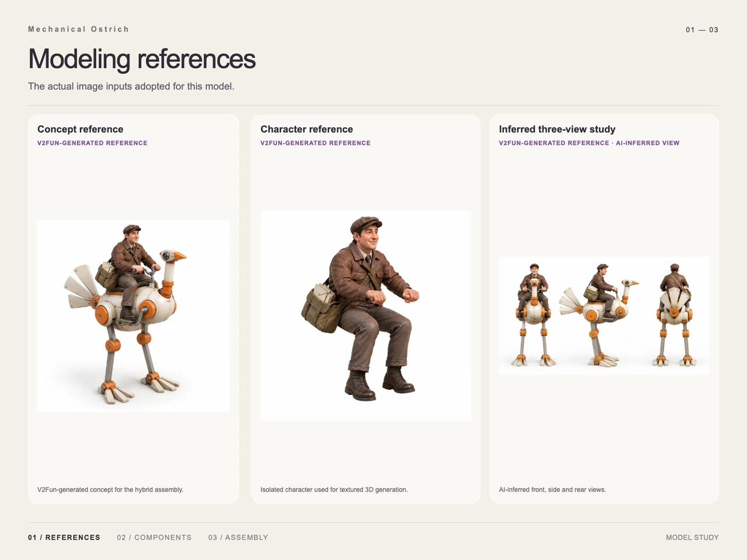747x560 pixels.
Task: Click caption 'V2Fun-generated concept for the hybrid assembly.'
Action: pyautogui.click(x=110, y=489)
